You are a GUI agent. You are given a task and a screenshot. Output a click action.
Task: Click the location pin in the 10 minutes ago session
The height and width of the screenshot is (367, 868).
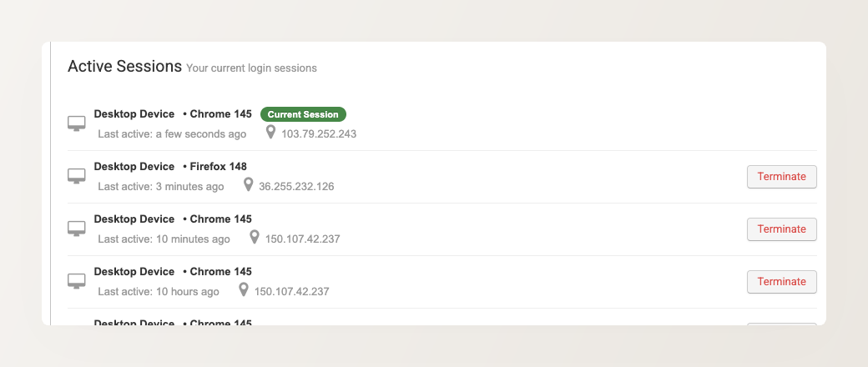(x=255, y=238)
